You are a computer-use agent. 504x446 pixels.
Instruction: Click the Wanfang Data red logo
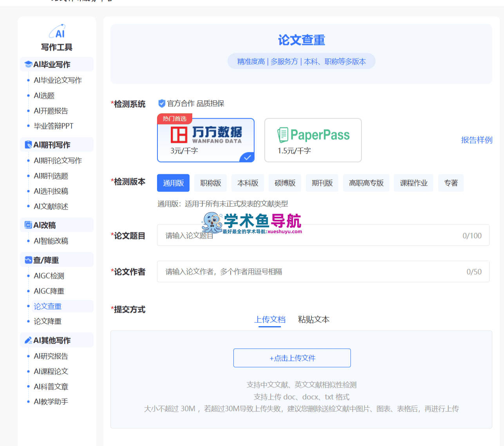pyautogui.click(x=179, y=135)
